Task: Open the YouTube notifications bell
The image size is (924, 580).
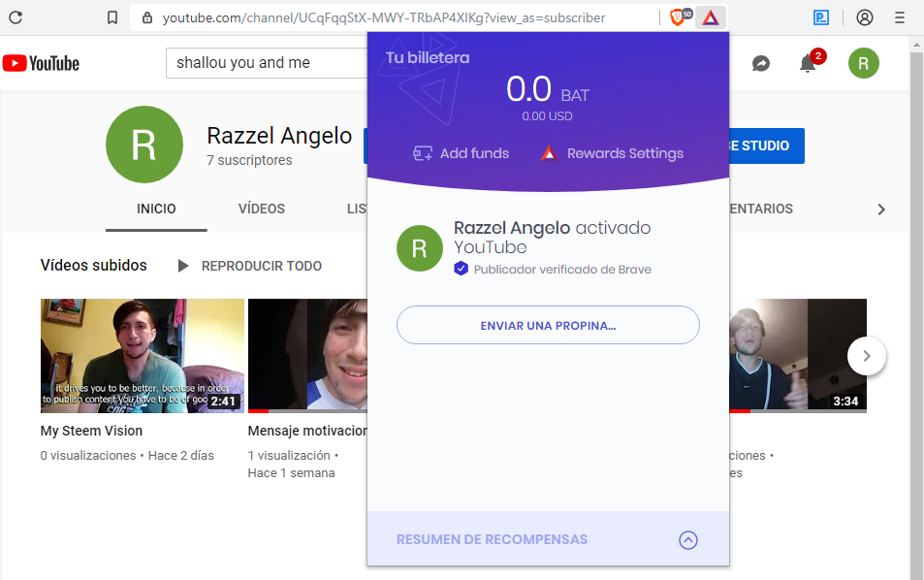Action: coord(808,63)
